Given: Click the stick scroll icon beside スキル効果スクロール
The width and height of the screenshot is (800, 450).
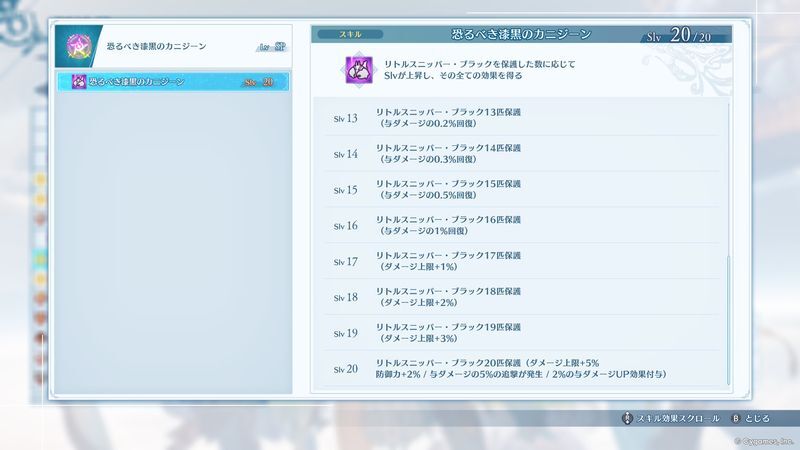Looking at the screenshot, I should pyautogui.click(x=627, y=418).
